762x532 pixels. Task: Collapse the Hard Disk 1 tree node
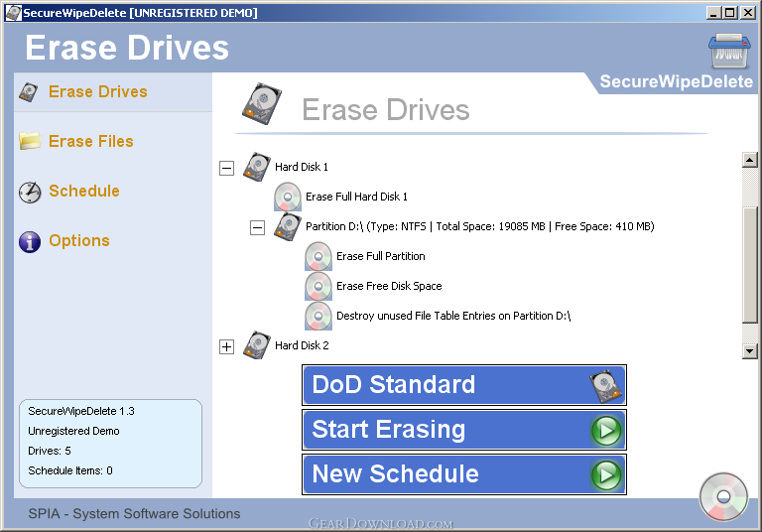[226, 169]
